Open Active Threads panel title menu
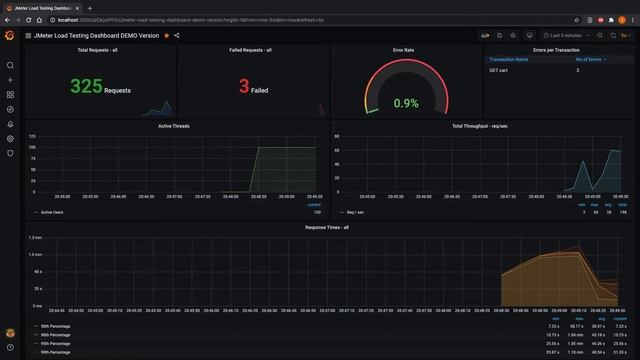 pos(174,126)
